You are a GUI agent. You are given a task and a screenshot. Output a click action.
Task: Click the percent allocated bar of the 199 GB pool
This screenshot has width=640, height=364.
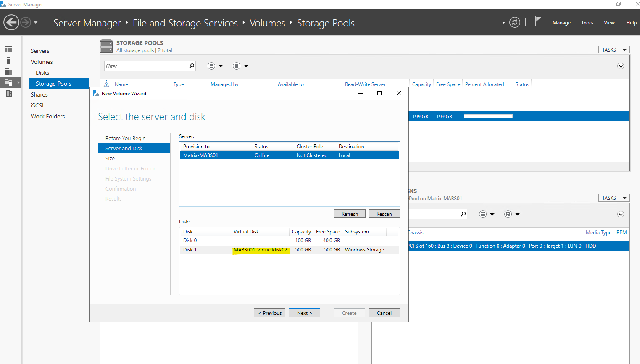(488, 116)
